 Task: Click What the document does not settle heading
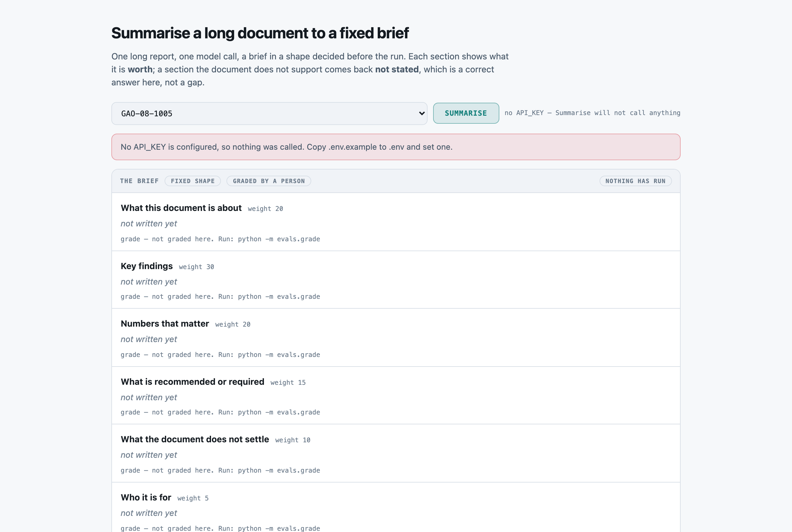195,440
